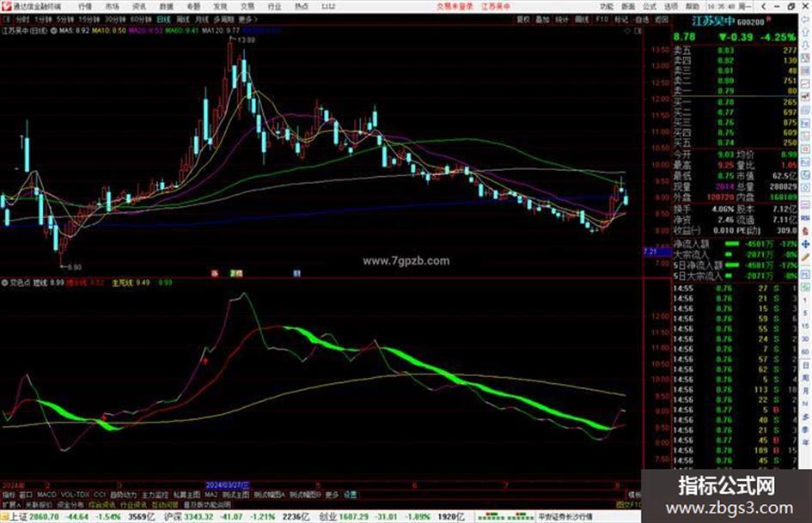The height and width of the screenshot is (523, 812).
Task: Click the top arrow icon in right sidebar
Action: point(805,21)
